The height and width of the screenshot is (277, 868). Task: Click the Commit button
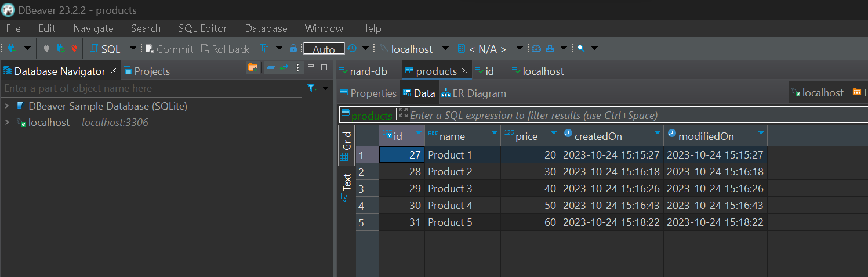point(169,49)
